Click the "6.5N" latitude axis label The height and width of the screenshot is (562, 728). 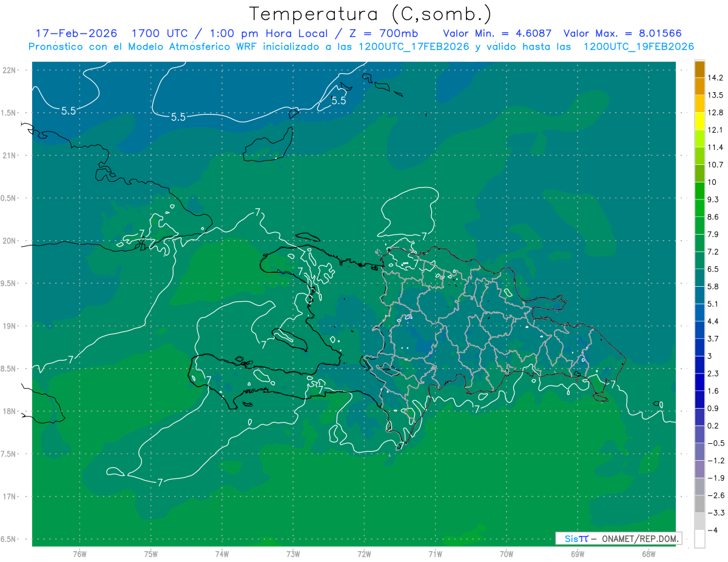pyautogui.click(x=8, y=539)
